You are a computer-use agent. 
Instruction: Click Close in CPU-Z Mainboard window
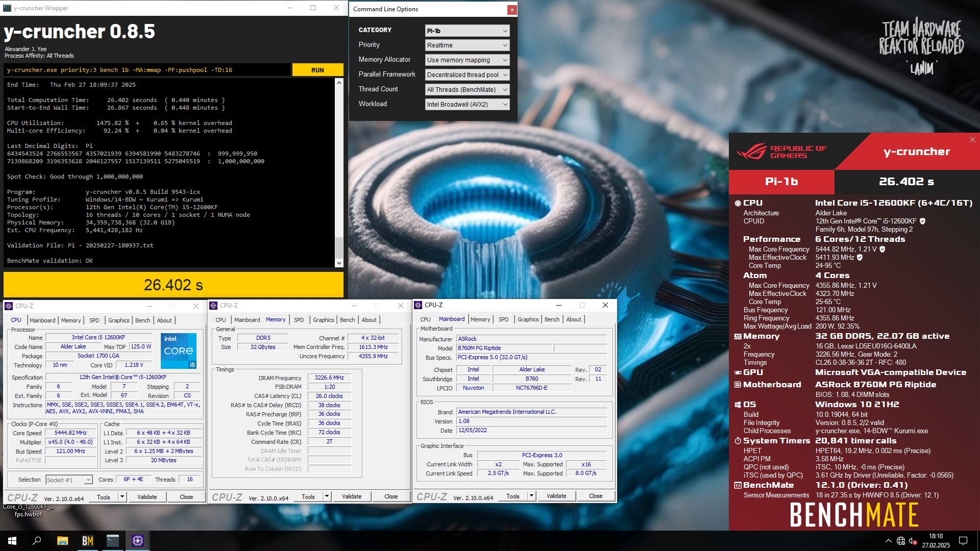596,496
